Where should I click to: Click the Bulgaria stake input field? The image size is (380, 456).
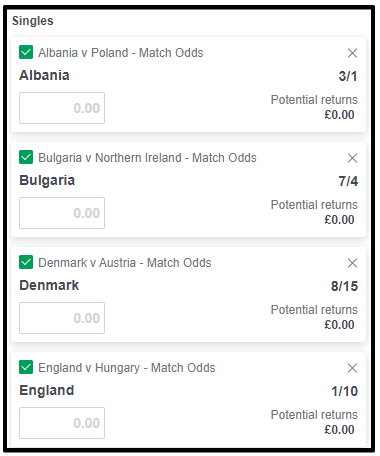(x=62, y=213)
